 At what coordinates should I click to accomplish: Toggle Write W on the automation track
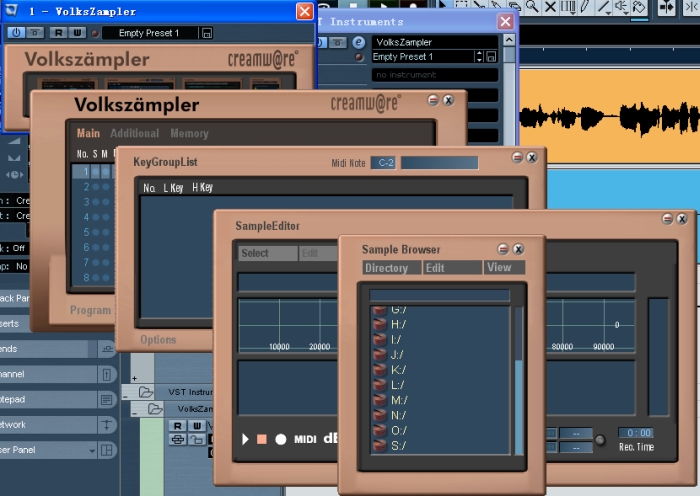(x=196, y=425)
